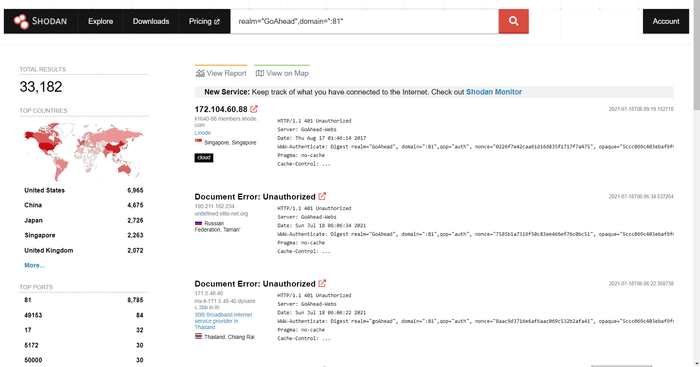
Task: Click the page vertical scrollbar
Action: pyautogui.click(x=696, y=184)
